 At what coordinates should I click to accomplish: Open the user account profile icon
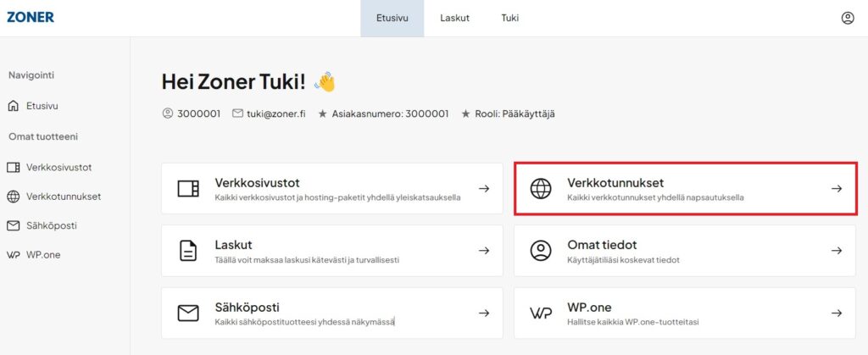tap(847, 18)
